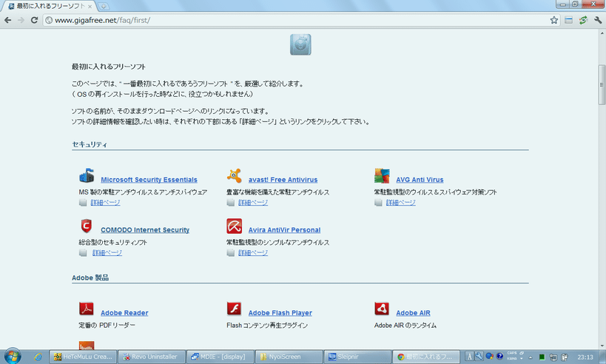Click the IME 'A' input mode icon
Screen dimensions: 606x364
pos(470,357)
